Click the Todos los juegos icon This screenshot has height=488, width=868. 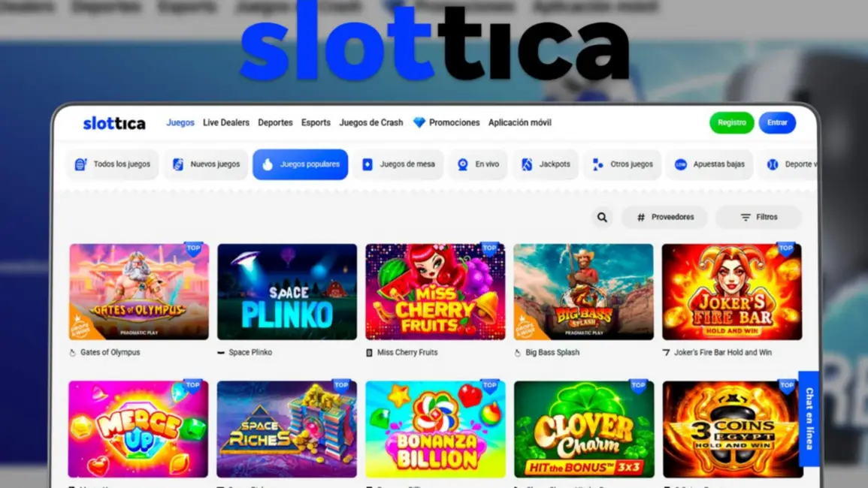coord(81,164)
